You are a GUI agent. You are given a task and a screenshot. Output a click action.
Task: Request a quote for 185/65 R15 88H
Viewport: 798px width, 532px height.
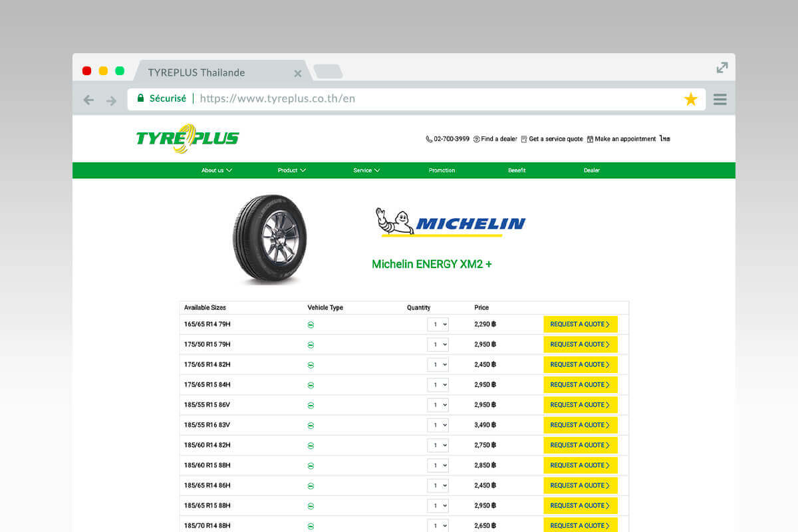coord(581,505)
